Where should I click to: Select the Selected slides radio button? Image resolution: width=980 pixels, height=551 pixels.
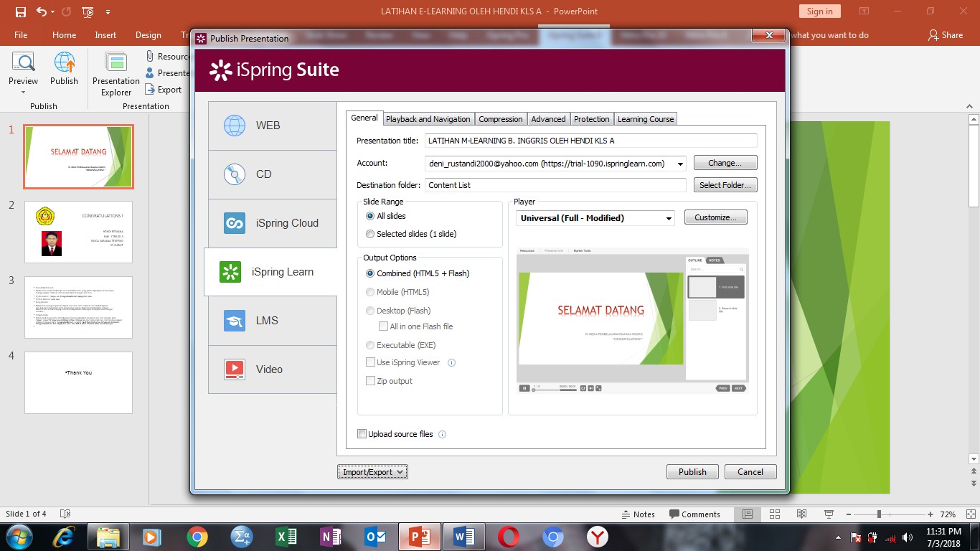click(x=370, y=234)
